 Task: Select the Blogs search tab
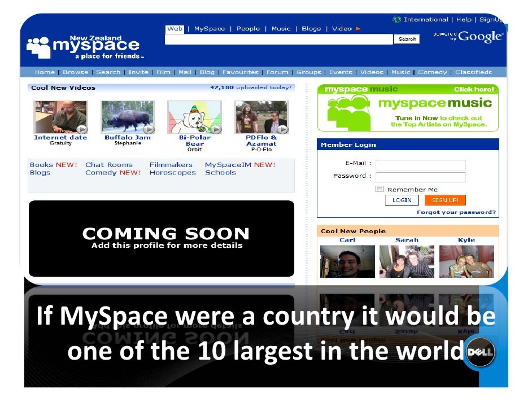311,29
